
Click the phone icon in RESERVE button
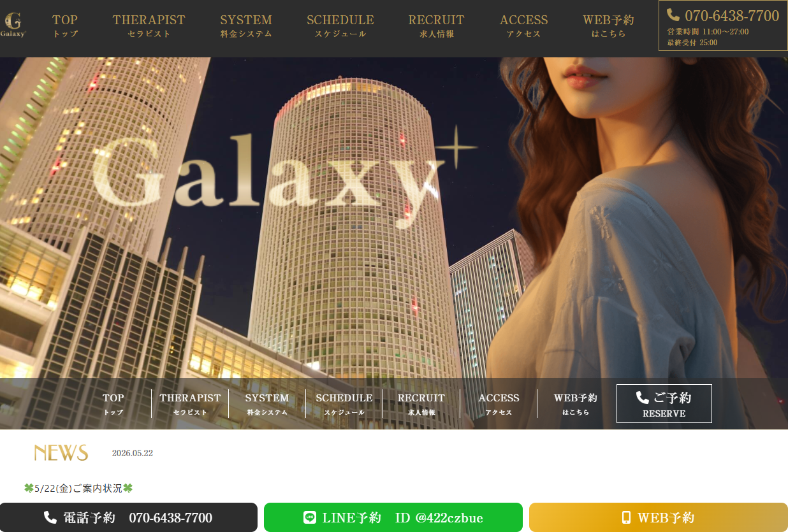(x=643, y=398)
